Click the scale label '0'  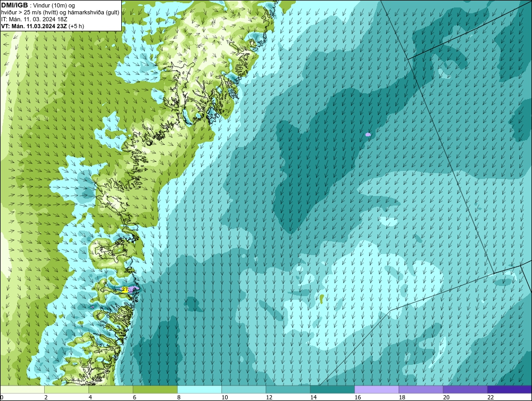coord(2,397)
